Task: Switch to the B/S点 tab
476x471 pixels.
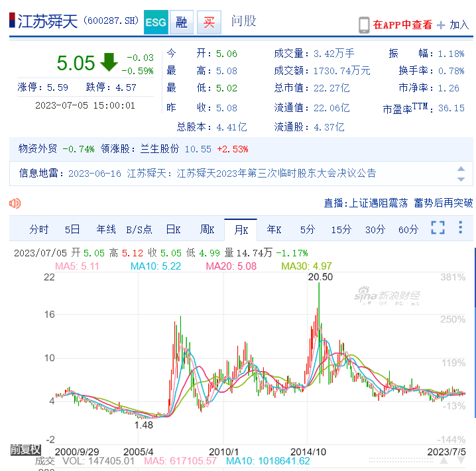Action: click(x=139, y=229)
